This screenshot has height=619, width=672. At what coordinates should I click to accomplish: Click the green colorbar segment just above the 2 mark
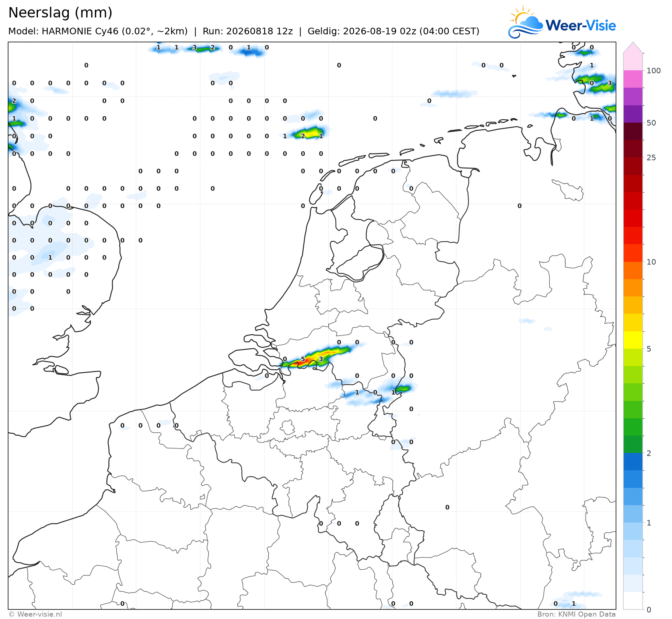tap(633, 444)
